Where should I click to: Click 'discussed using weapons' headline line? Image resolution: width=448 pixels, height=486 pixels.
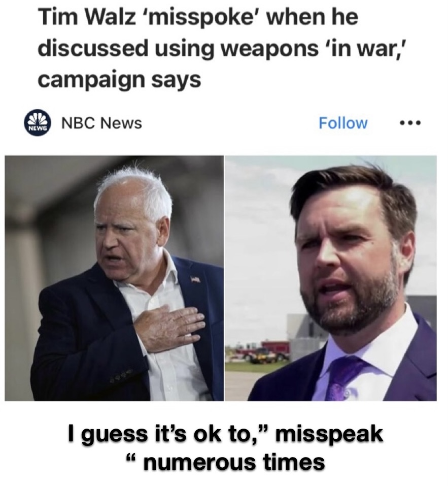[178, 49]
